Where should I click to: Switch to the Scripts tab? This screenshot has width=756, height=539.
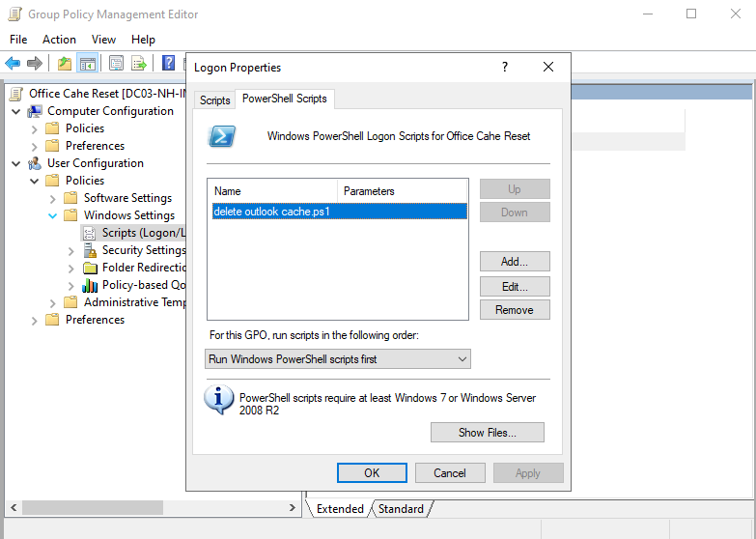214,99
